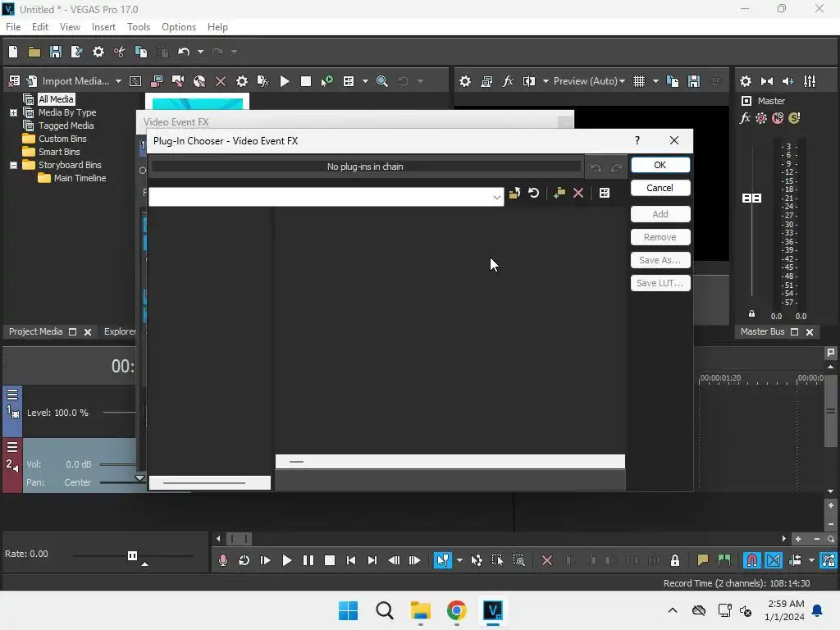
Task: Click the Search media magnifier icon
Action: click(x=382, y=81)
